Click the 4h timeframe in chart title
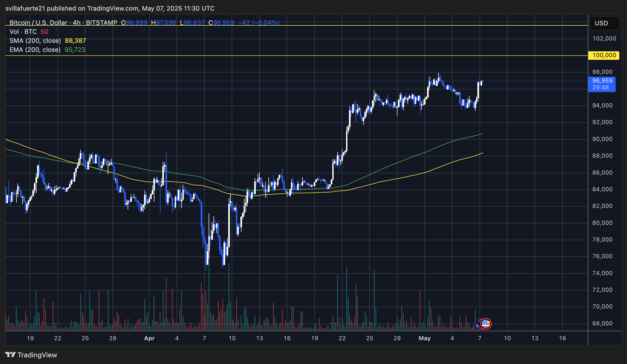The height and width of the screenshot is (364, 627). (77, 23)
